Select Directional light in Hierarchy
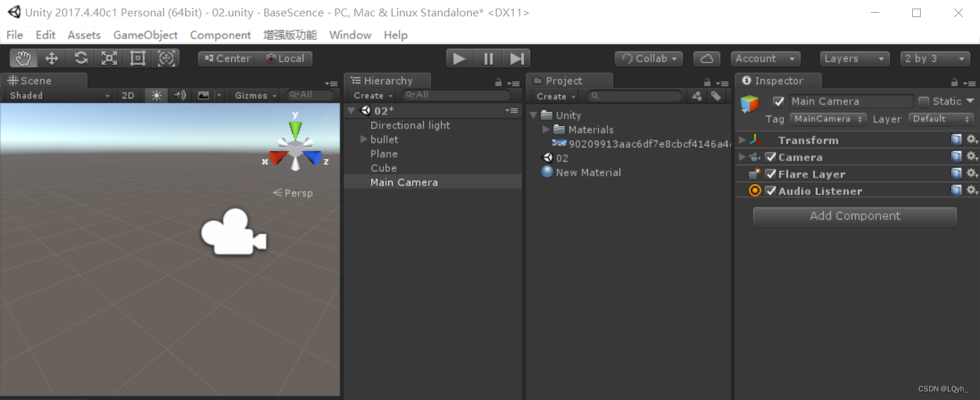 point(410,125)
